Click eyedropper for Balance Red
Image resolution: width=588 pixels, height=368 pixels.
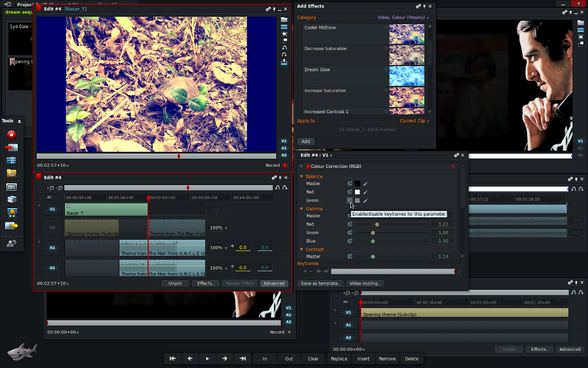[365, 192]
